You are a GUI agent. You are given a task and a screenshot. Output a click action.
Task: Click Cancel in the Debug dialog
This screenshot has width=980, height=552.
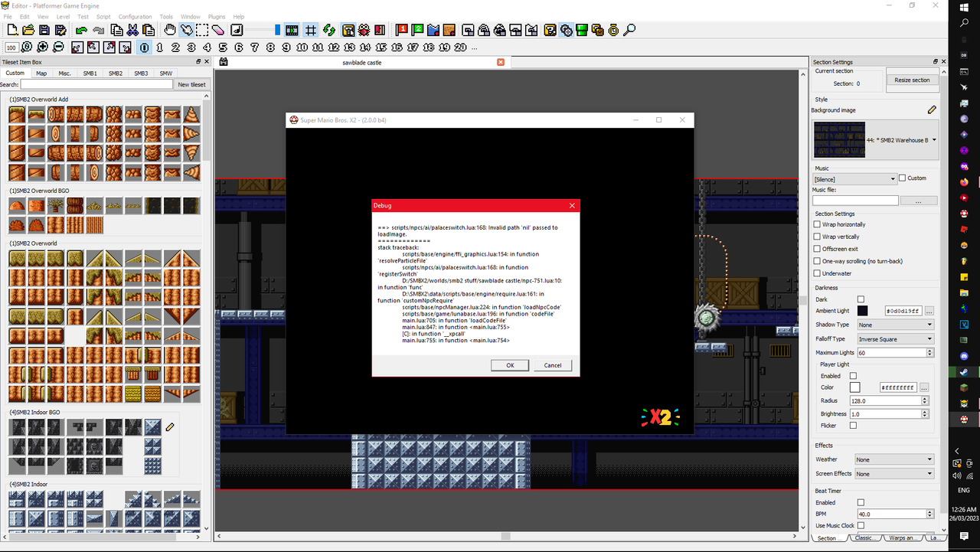[x=553, y=365]
